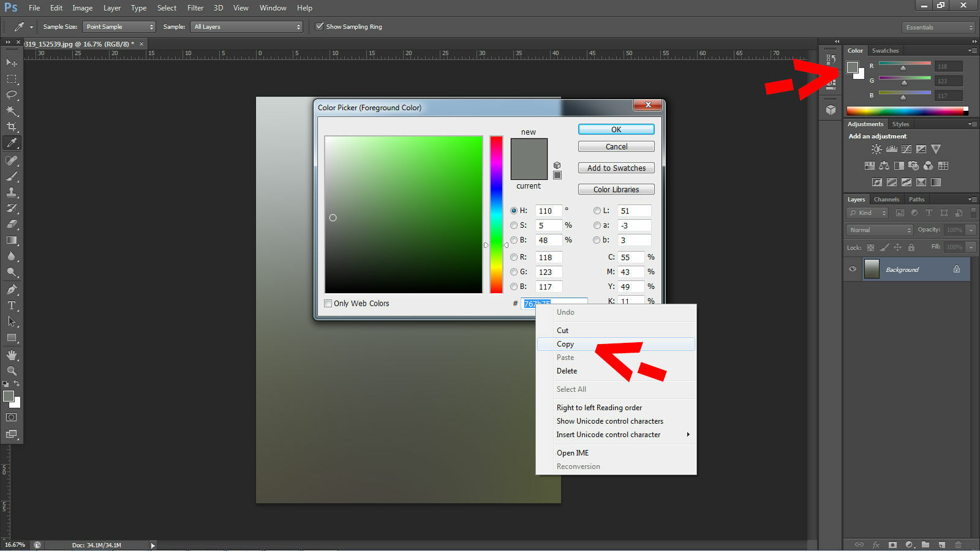Viewport: 980px width, 551px height.
Task: Select the Type tool
Action: pyautogui.click(x=12, y=305)
